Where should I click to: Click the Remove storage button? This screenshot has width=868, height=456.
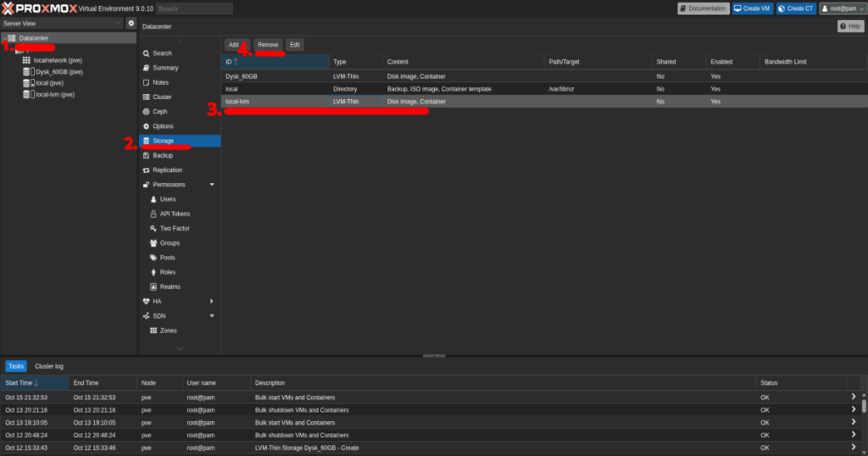tap(268, 45)
